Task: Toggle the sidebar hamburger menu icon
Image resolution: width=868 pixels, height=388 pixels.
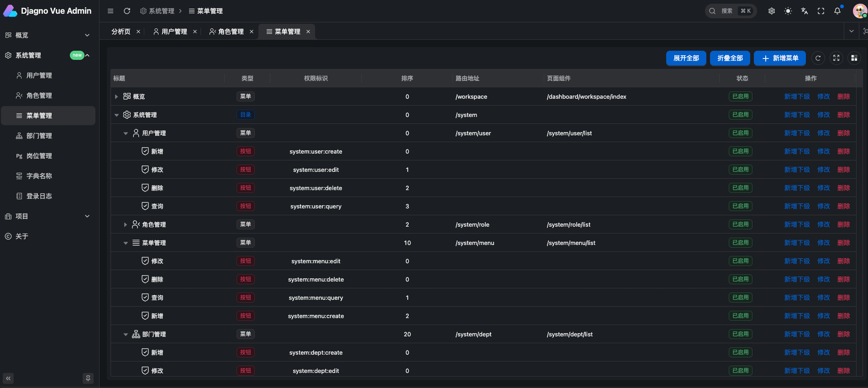Action: 110,11
